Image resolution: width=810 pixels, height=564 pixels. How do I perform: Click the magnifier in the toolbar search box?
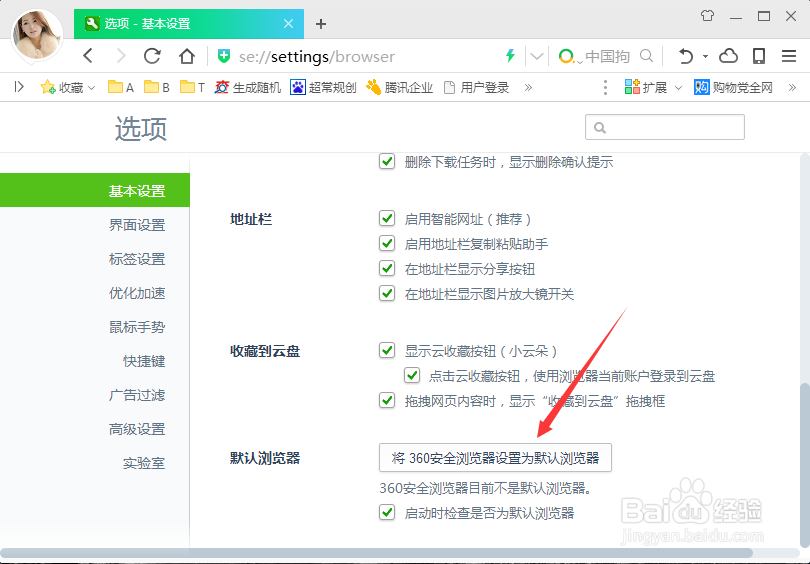[646, 56]
